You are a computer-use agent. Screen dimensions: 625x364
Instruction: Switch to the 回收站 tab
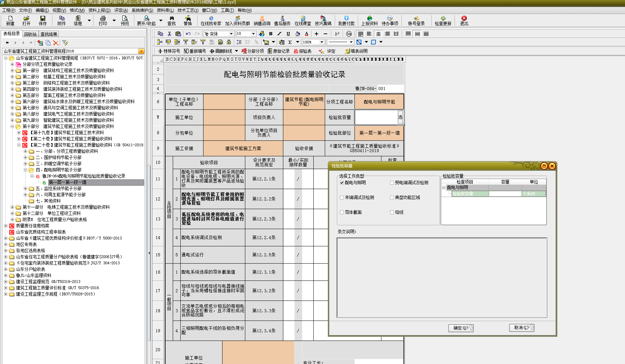[30, 34]
